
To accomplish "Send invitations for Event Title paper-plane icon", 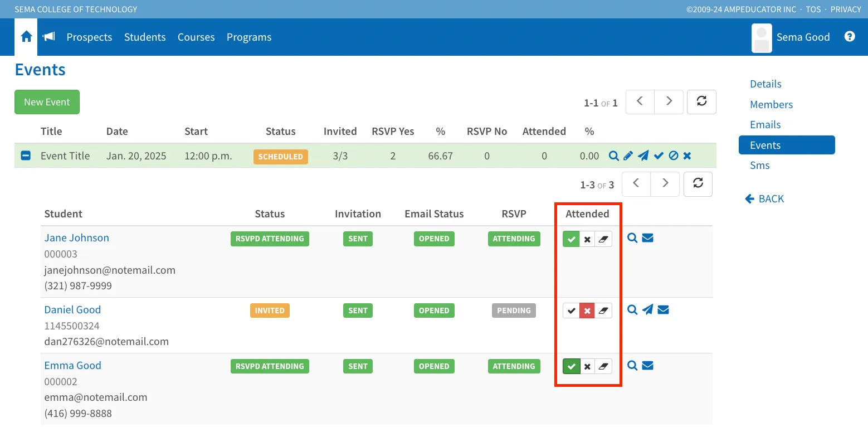I will pyautogui.click(x=643, y=156).
